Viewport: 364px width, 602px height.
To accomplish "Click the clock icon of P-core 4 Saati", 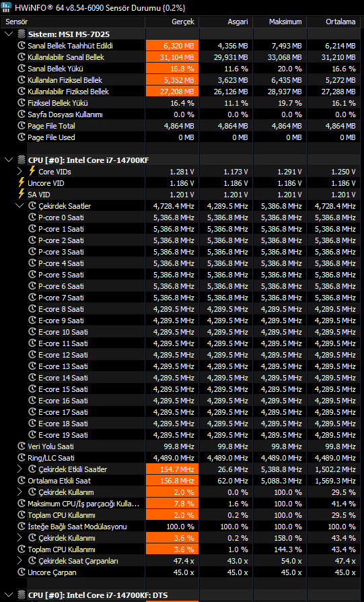I will (x=32, y=263).
